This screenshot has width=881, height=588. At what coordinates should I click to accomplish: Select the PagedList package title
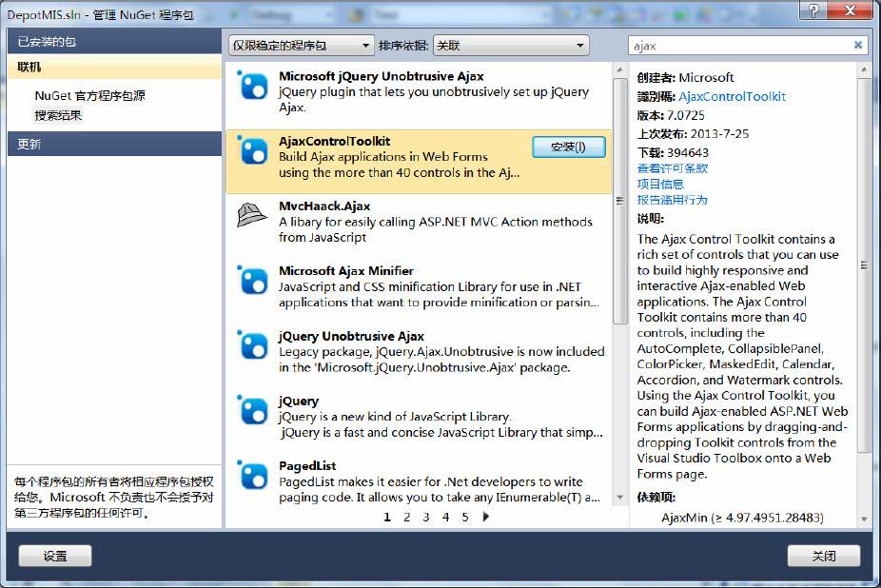(x=307, y=466)
